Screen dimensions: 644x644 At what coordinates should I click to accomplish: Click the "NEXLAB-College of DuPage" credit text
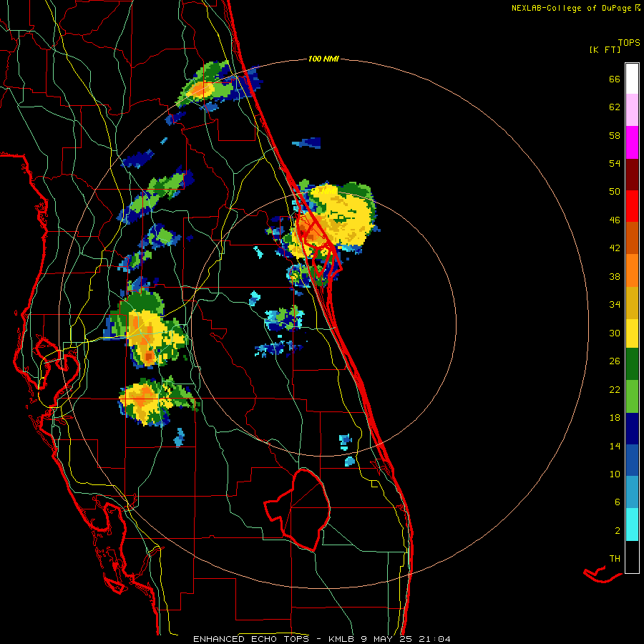[571, 8]
